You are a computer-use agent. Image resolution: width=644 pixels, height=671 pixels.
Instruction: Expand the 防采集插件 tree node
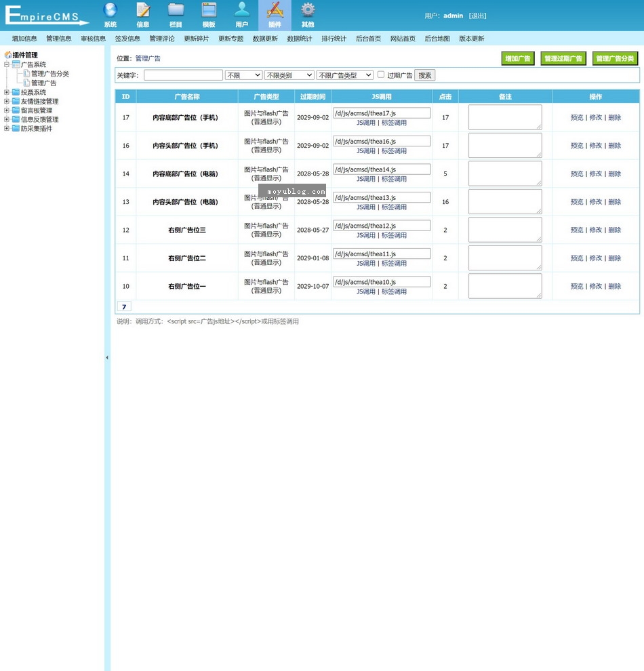pos(7,128)
